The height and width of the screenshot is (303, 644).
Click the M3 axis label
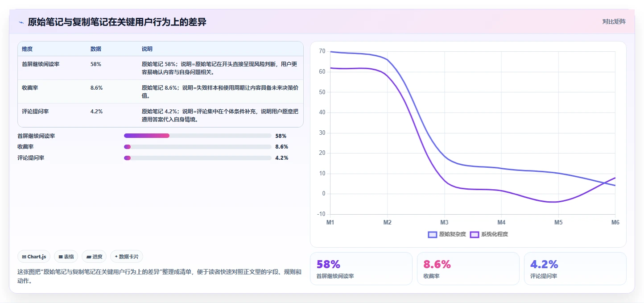tap(444, 222)
